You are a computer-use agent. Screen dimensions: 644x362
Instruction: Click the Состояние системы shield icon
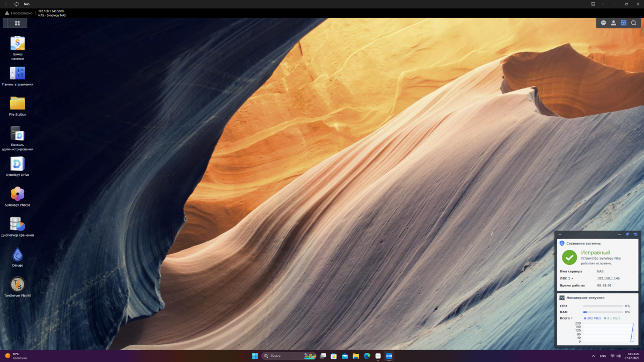562,243
